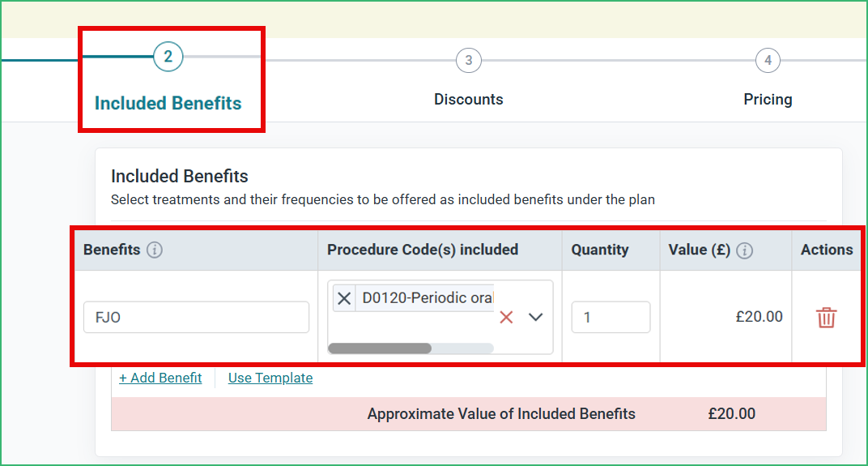Click the £20.00 value cell

(759, 317)
